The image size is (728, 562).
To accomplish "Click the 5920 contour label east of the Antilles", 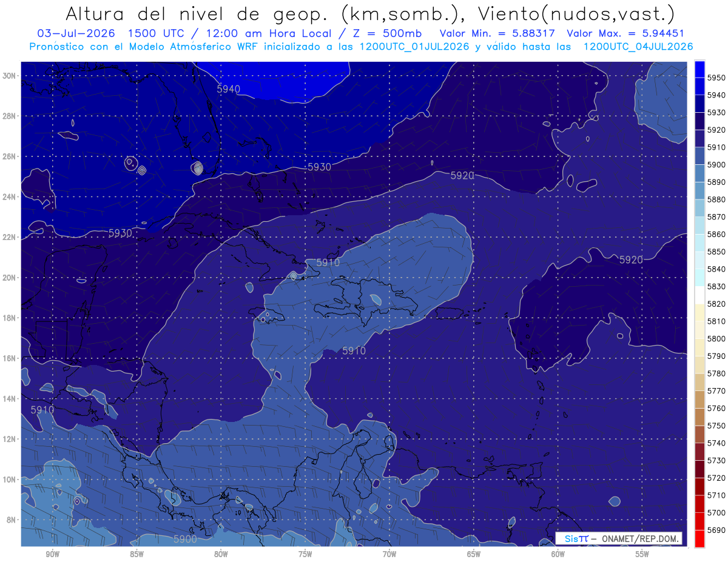I will coord(631,259).
